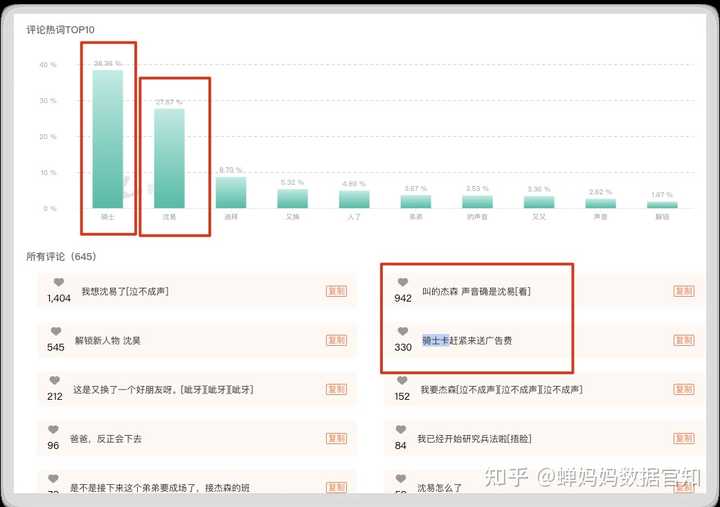Screen dimensions: 720x507
Task: Click heart icon for comment 我想沈易了
Action: (x=59, y=282)
